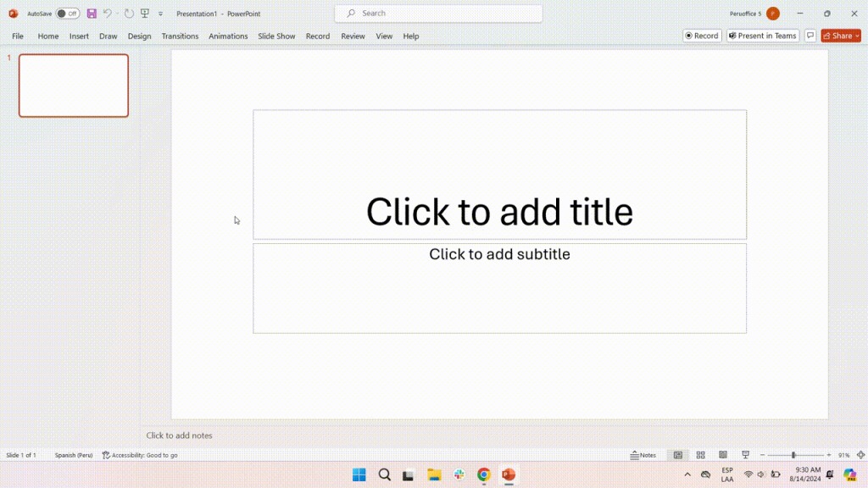Start presentation from beginning icon in title bar
The height and width of the screenshot is (488, 868).
pyautogui.click(x=145, y=14)
